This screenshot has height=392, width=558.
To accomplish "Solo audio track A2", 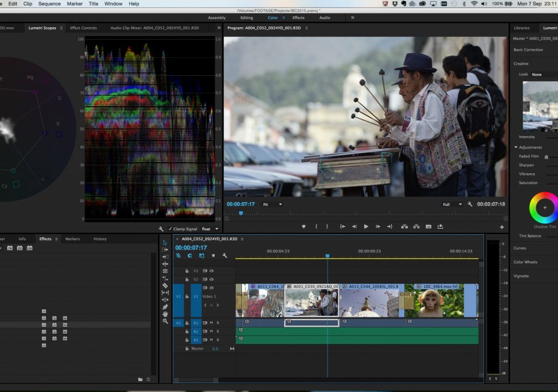I will click(x=218, y=331).
